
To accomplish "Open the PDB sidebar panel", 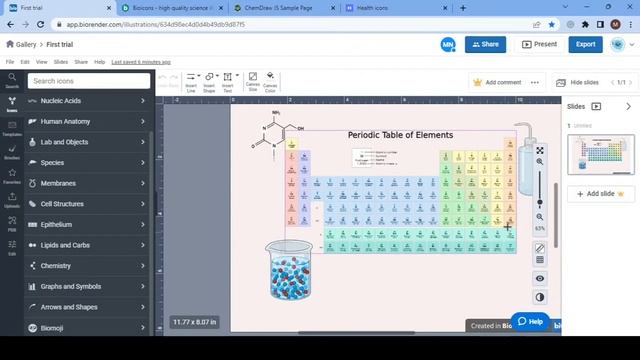I will 12,224.
